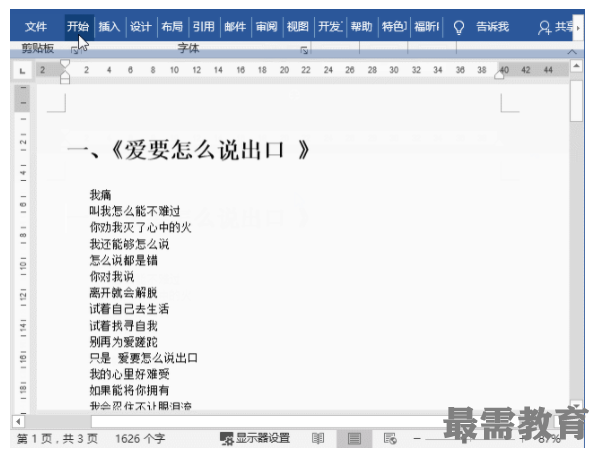Viewport: 595px width, 463px height.
Task: Switch to read mode view icon
Action: 318,439
